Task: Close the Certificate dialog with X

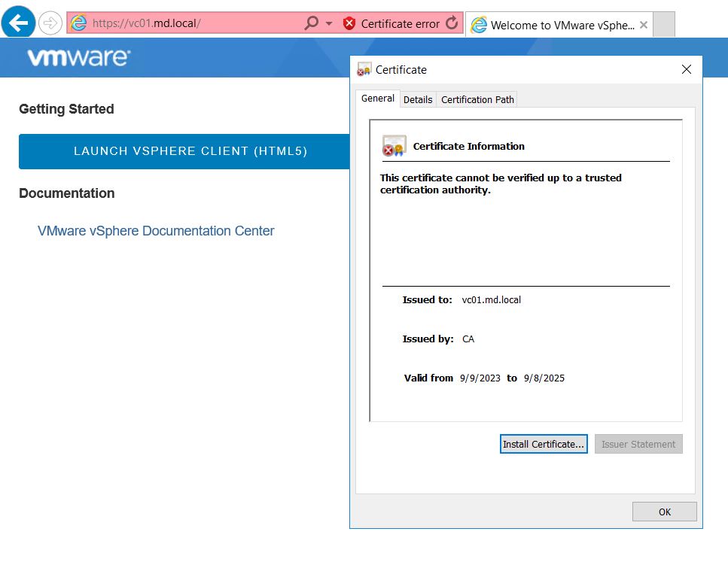Action: (686, 70)
